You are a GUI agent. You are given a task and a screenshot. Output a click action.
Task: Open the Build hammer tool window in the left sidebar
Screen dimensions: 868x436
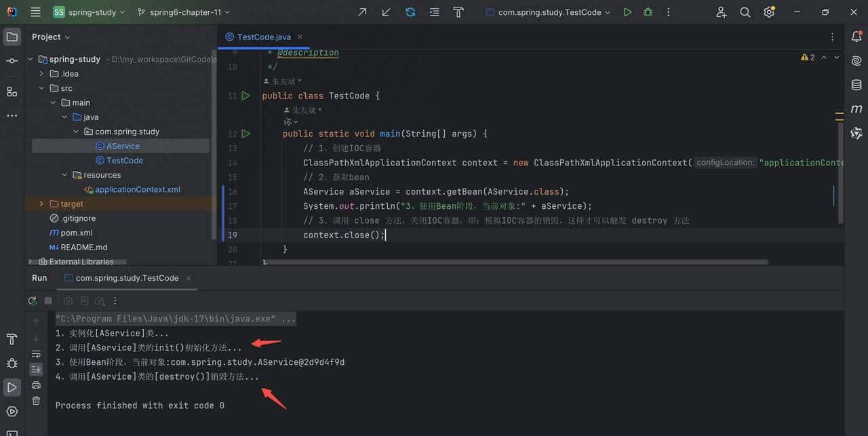tap(12, 339)
